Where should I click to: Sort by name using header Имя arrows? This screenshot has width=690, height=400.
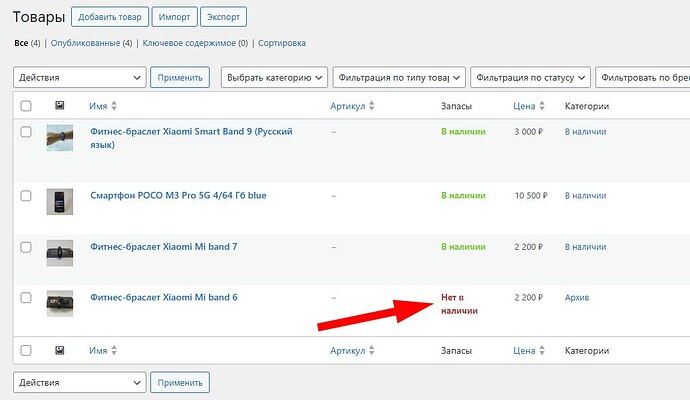click(x=114, y=106)
